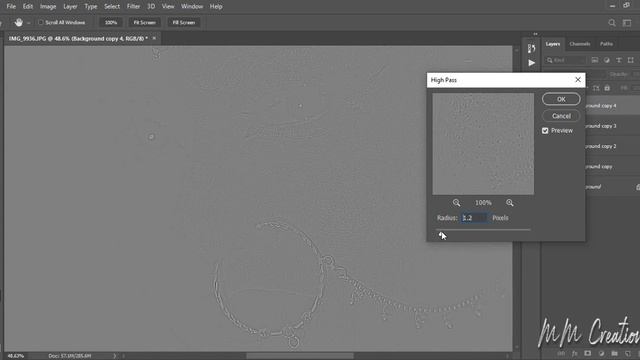640x360 pixels.
Task: Switch to the Layers tab
Action: (x=553, y=44)
